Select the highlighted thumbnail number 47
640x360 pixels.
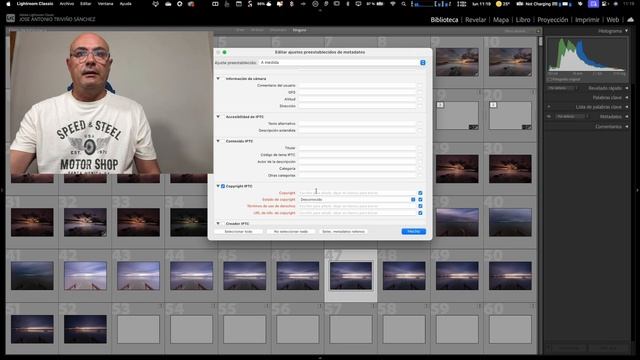pyautogui.click(x=351, y=276)
